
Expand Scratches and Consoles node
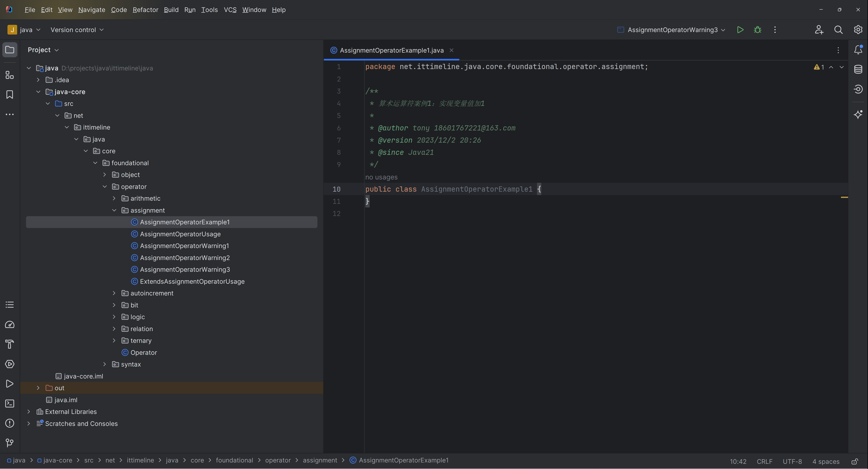[x=29, y=424]
